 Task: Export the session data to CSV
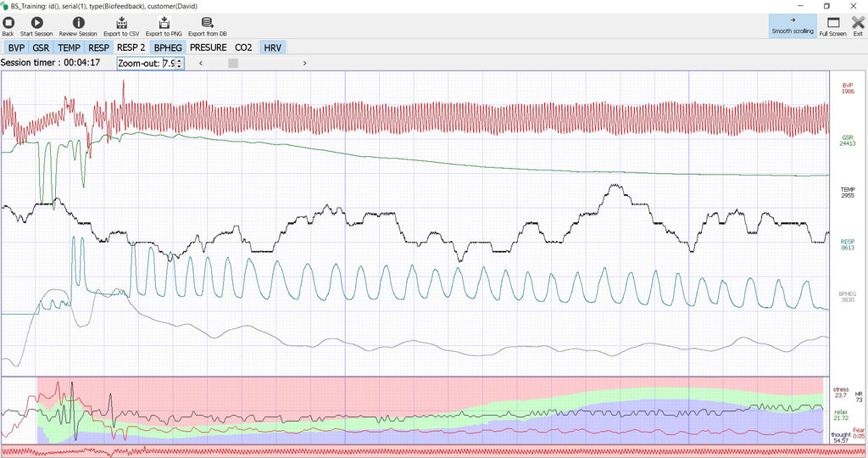[x=121, y=24]
